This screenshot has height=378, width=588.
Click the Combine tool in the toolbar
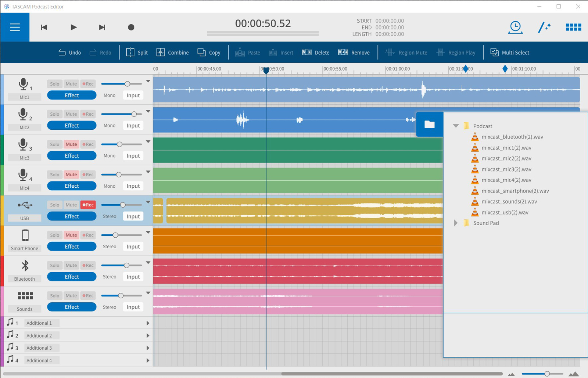click(173, 53)
